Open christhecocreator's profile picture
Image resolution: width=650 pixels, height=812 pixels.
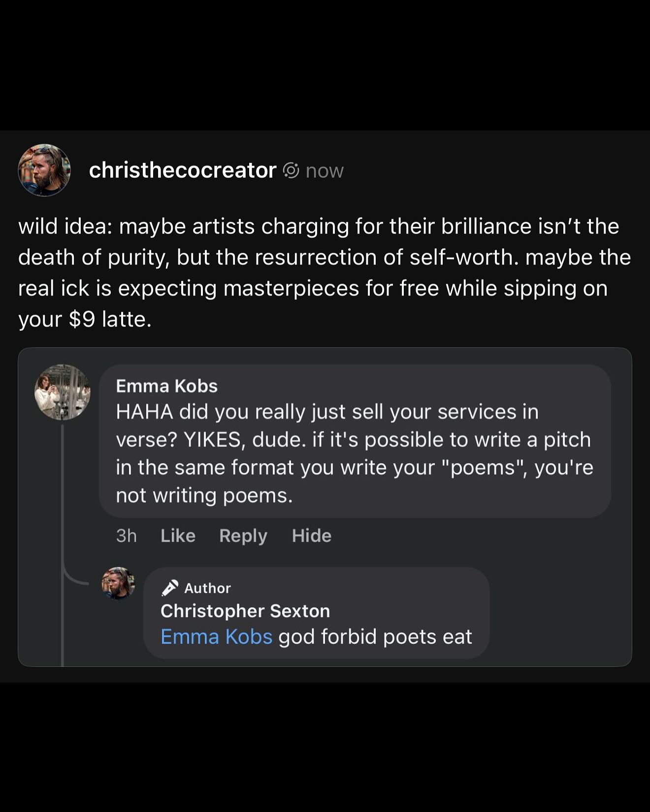pyautogui.click(x=44, y=170)
